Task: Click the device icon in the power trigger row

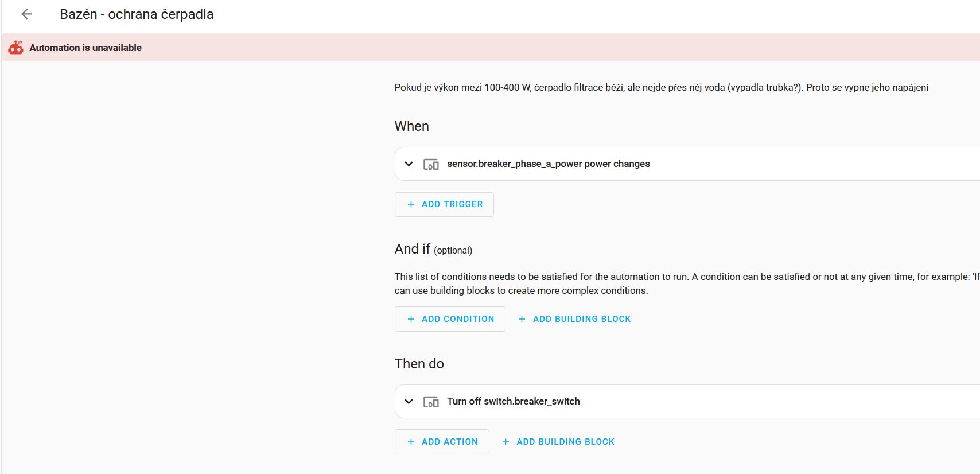Action: tap(431, 164)
